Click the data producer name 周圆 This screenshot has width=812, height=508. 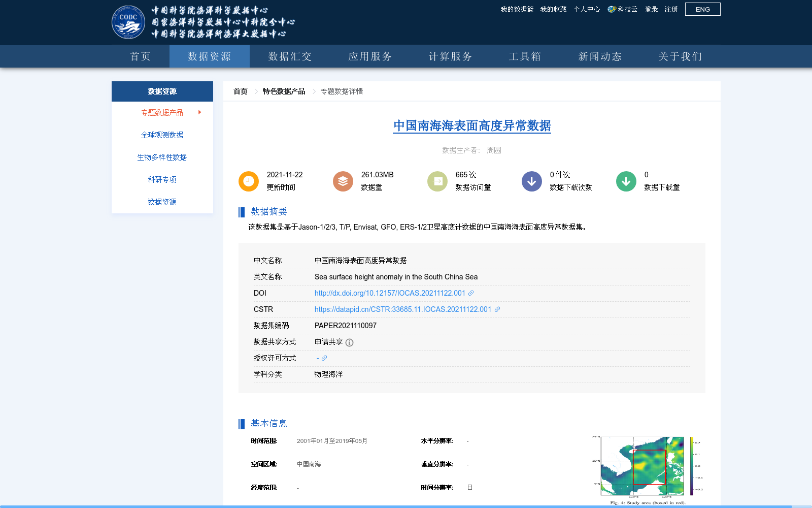click(494, 150)
